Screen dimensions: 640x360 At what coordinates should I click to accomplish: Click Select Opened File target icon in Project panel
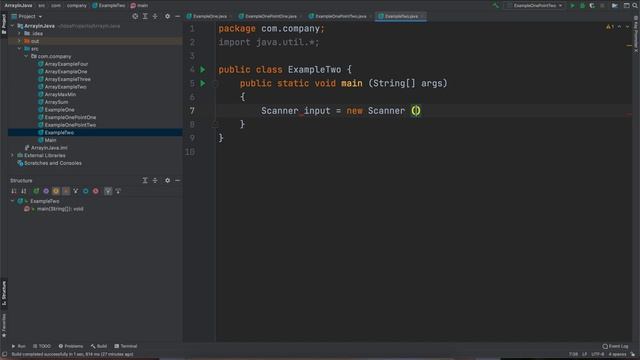point(135,16)
